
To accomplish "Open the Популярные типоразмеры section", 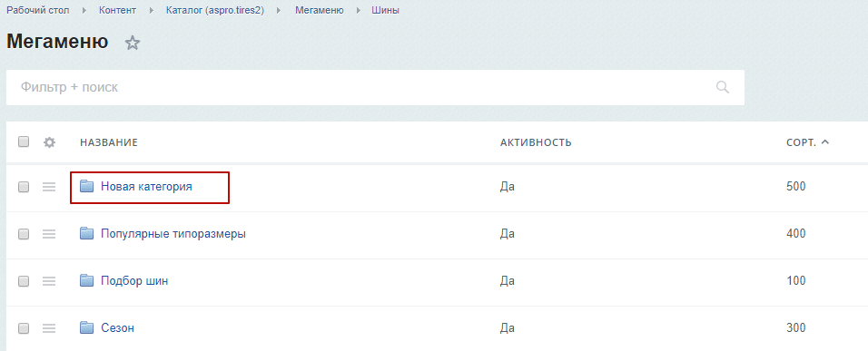I will pos(173,234).
